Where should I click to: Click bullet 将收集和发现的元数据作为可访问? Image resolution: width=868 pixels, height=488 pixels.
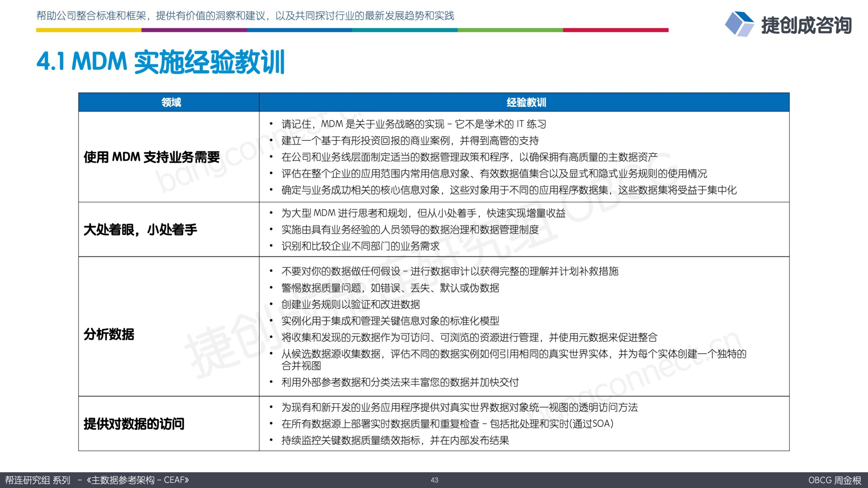tap(469, 337)
